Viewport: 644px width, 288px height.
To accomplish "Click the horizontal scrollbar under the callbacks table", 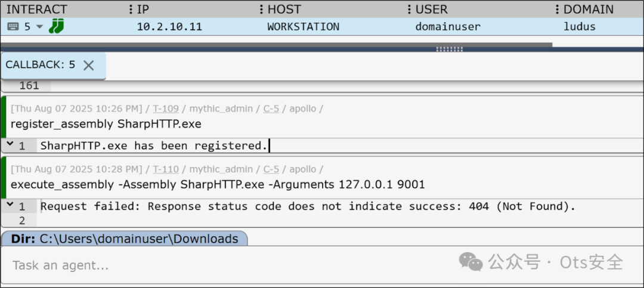I will tap(277, 45).
